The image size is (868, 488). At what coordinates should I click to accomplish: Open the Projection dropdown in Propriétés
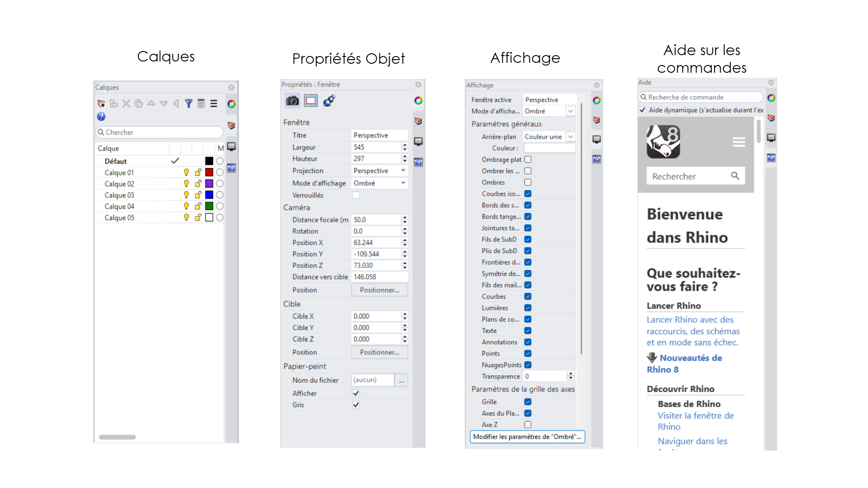click(x=403, y=170)
